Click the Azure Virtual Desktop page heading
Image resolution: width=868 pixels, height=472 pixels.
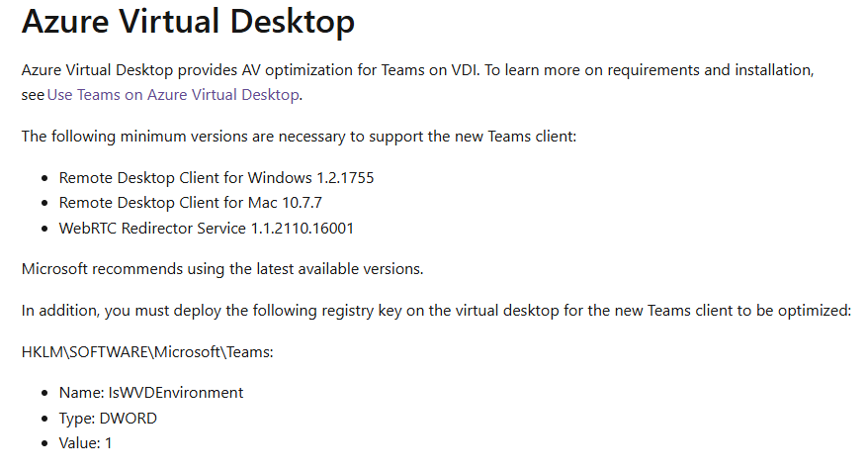[188, 23]
